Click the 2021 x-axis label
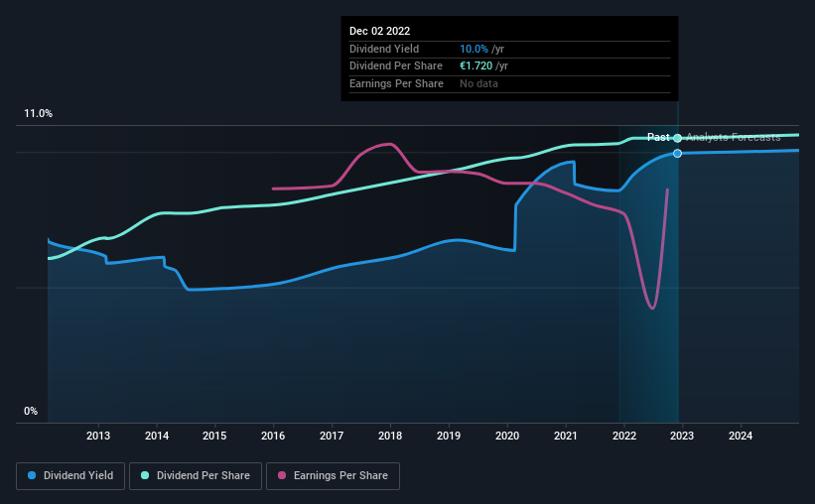This screenshot has height=504, width=815. pos(566,436)
